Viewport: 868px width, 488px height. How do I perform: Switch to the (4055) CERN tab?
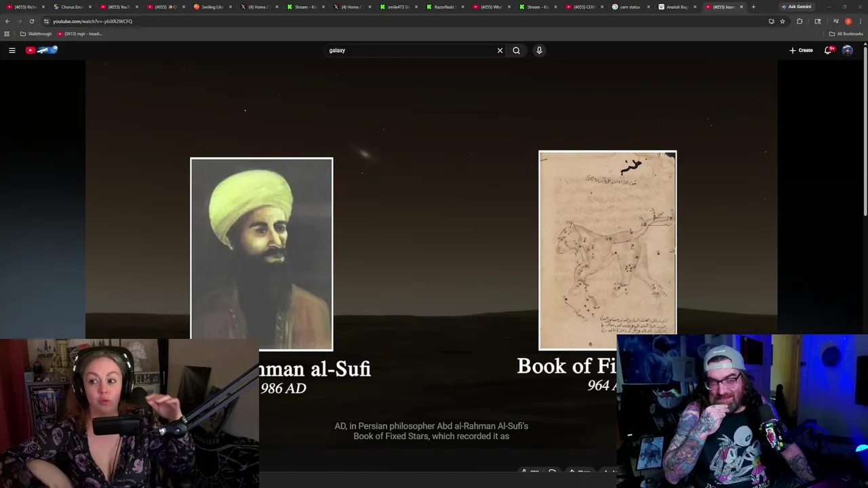click(584, 7)
